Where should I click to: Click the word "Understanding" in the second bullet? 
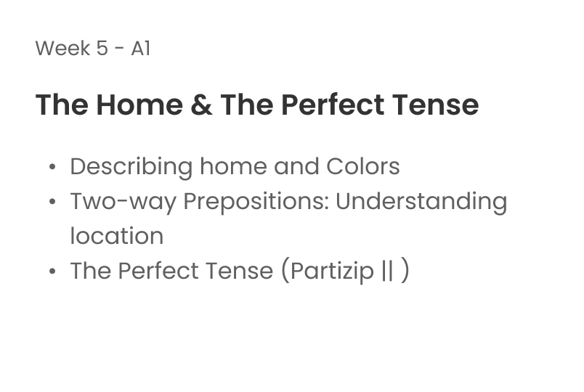click(x=421, y=201)
